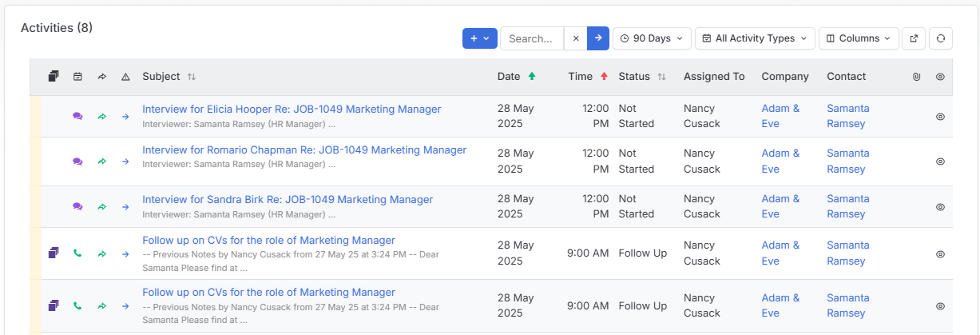
Task: Open activities list in external window
Action: click(914, 38)
